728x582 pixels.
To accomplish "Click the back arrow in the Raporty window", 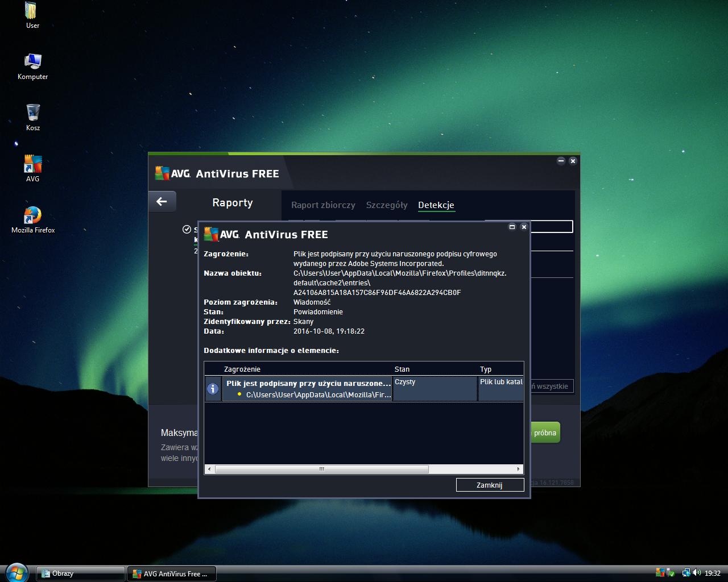I will pyautogui.click(x=162, y=201).
